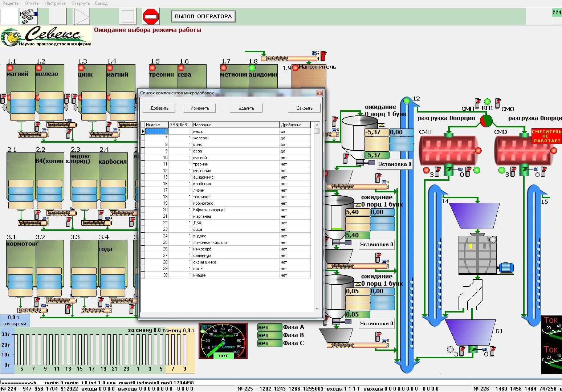562x392 pixels.
Task: Click the Фаза A нет indicator field
Action: (269, 327)
